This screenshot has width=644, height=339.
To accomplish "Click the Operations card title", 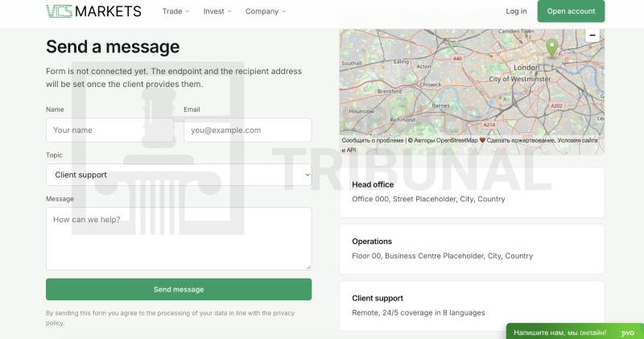I will (x=372, y=242).
